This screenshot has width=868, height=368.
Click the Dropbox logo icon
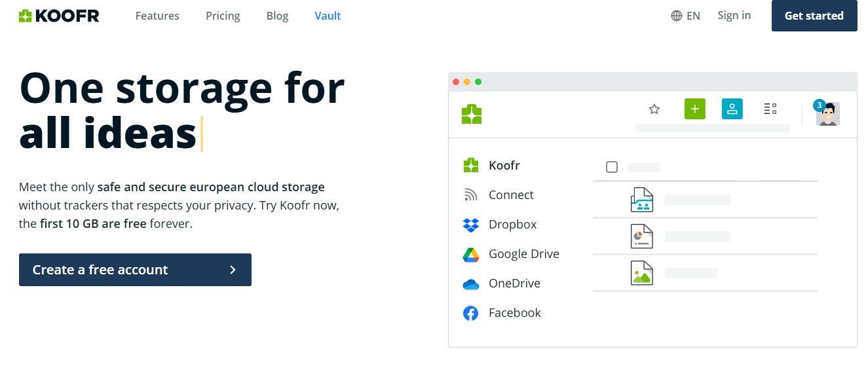(x=471, y=225)
